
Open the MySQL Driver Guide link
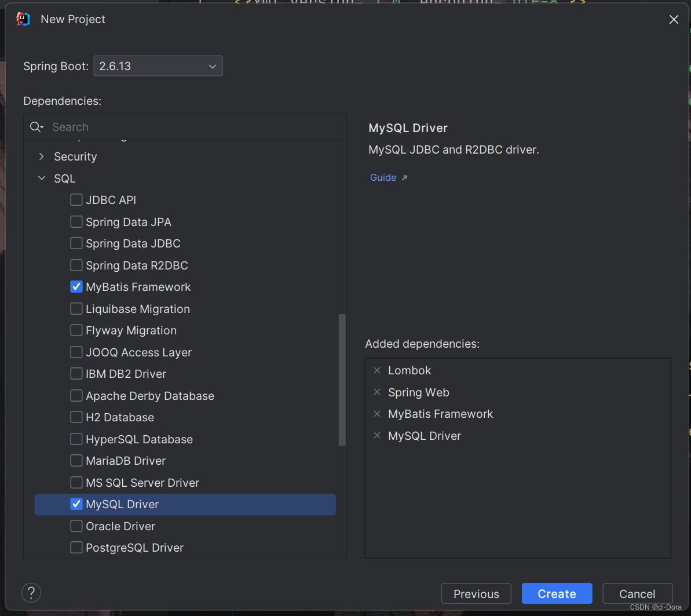coord(383,177)
